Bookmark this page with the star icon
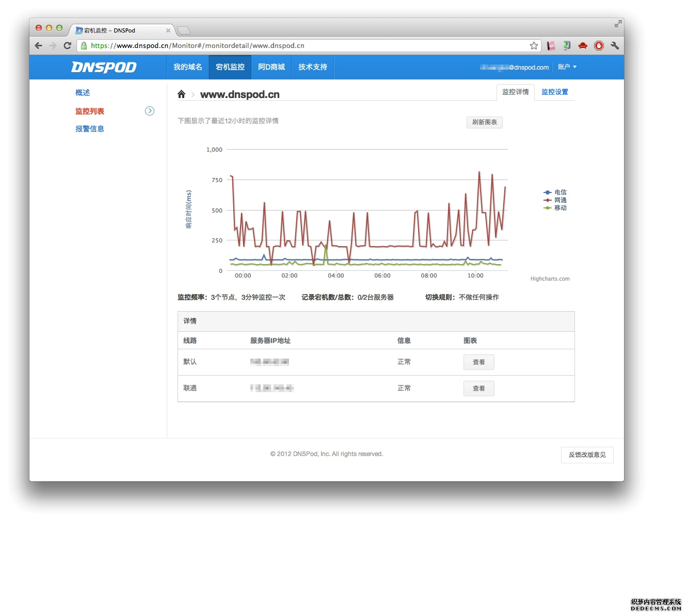Image resolution: width=687 pixels, height=616 pixels. (534, 46)
